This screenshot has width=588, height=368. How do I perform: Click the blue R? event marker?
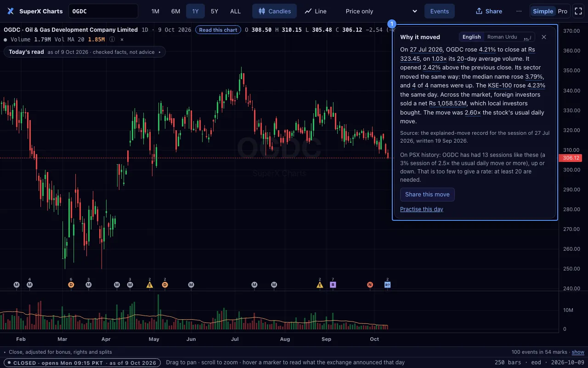pos(387,285)
